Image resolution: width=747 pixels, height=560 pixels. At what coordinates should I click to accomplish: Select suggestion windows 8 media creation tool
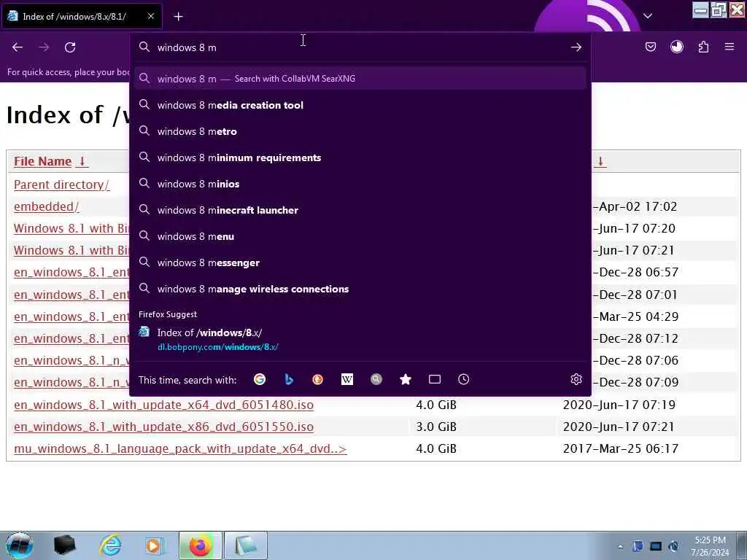(x=360, y=105)
